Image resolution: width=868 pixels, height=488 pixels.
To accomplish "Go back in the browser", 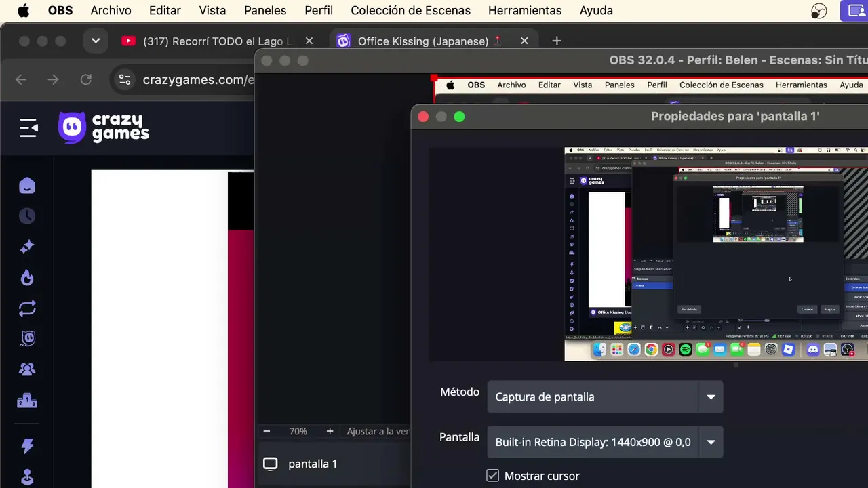I will point(21,80).
